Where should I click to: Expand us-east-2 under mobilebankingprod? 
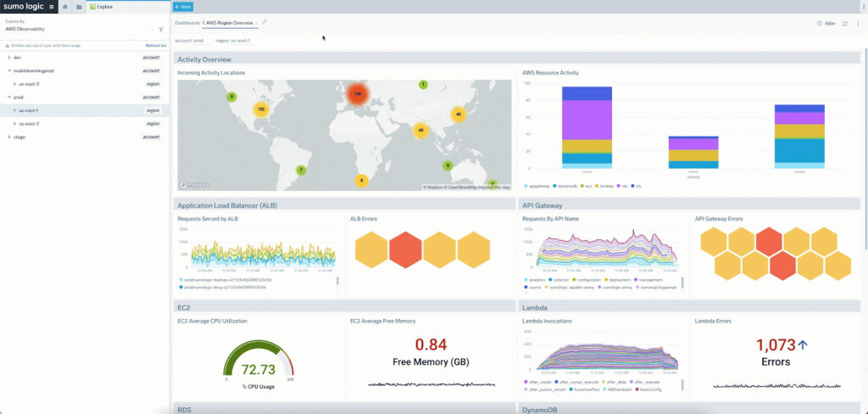pos(14,84)
